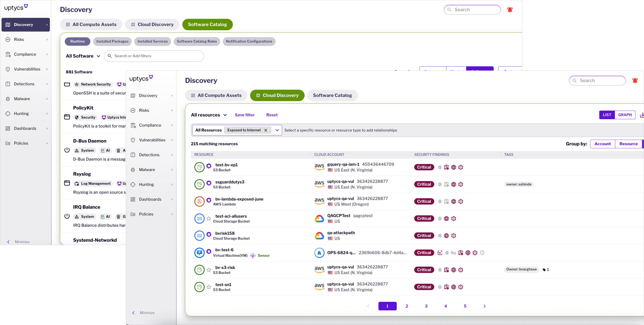Image resolution: width=644 pixels, height=325 pixels.
Task: Go to next page of results
Action: [x=484, y=306]
